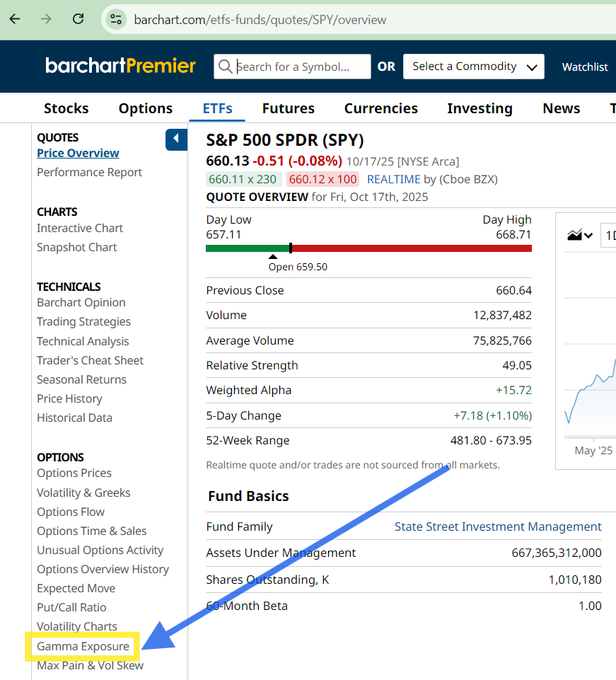Switch to the Futures tab
Image resolution: width=616 pixels, height=680 pixels.
(x=288, y=108)
